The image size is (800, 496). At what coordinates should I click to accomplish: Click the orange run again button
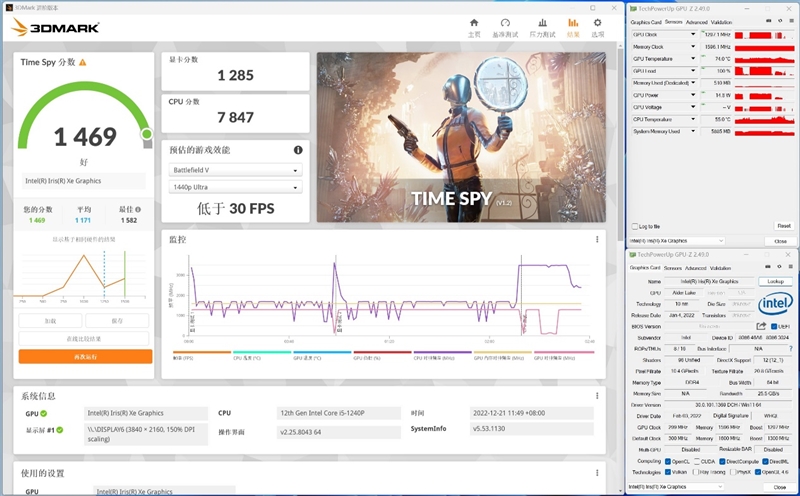(85, 357)
